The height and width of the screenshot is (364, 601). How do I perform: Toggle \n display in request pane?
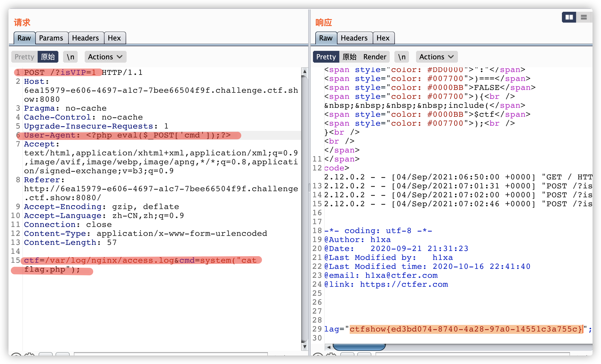pos(71,57)
